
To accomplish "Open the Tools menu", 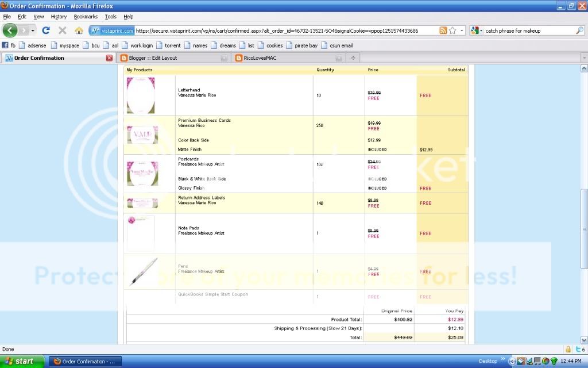I will tap(111, 17).
